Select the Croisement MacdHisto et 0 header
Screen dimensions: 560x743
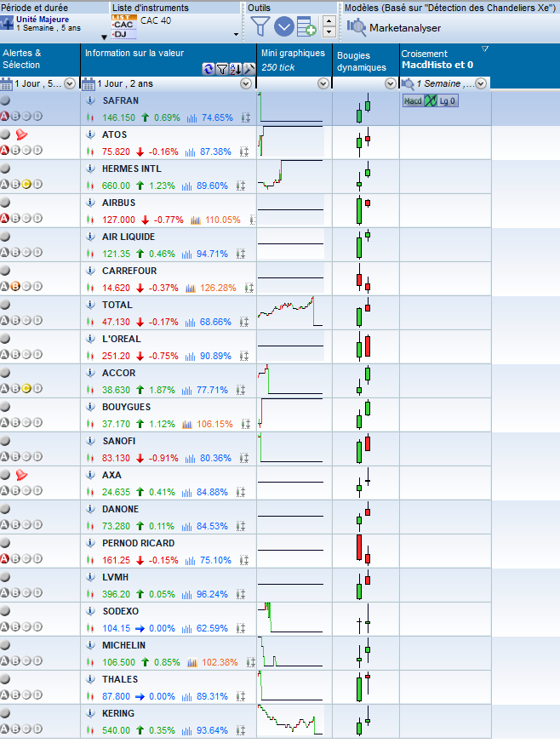(445, 60)
